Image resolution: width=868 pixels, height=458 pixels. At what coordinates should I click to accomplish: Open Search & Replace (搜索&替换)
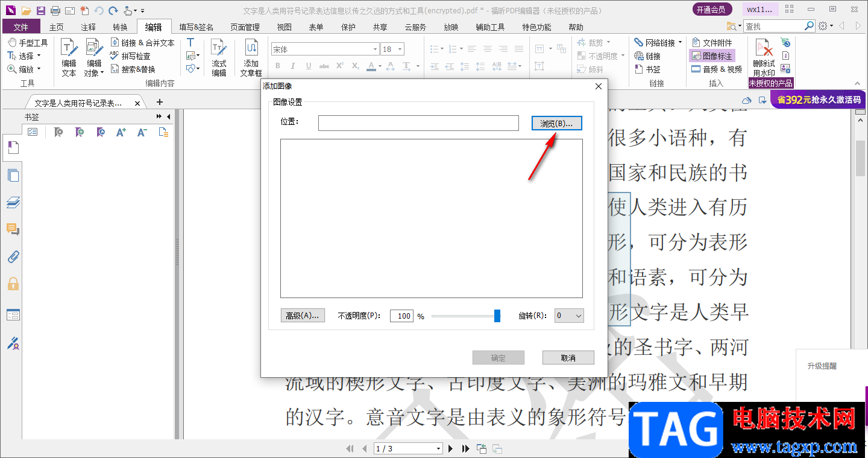[x=133, y=69]
